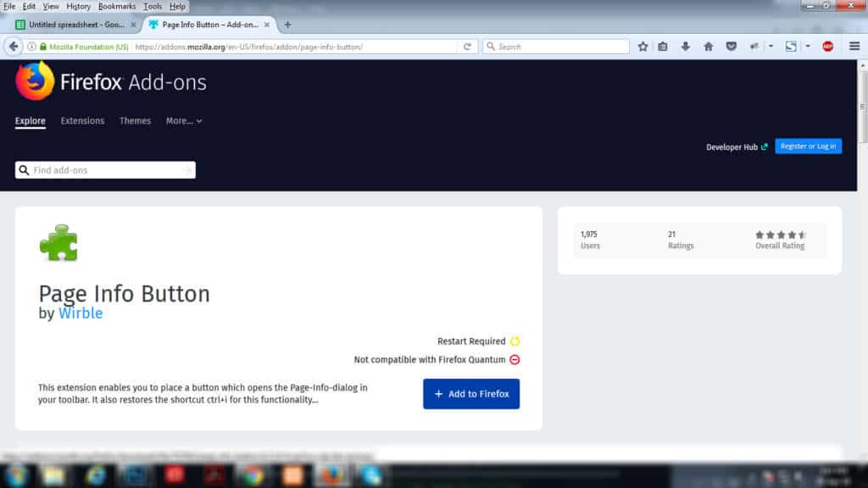Go back with the browser Back arrow
868x488 pixels.
[14, 47]
